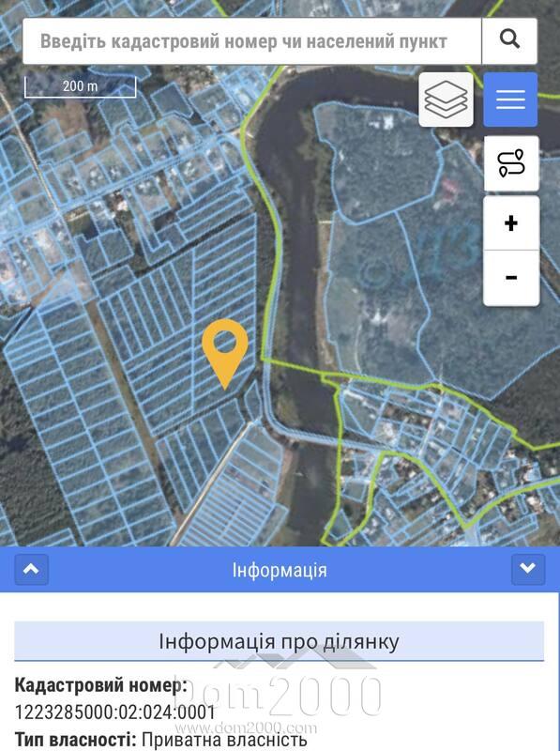Expand info panel with up chevron
The image size is (560, 751).
pos(32,570)
